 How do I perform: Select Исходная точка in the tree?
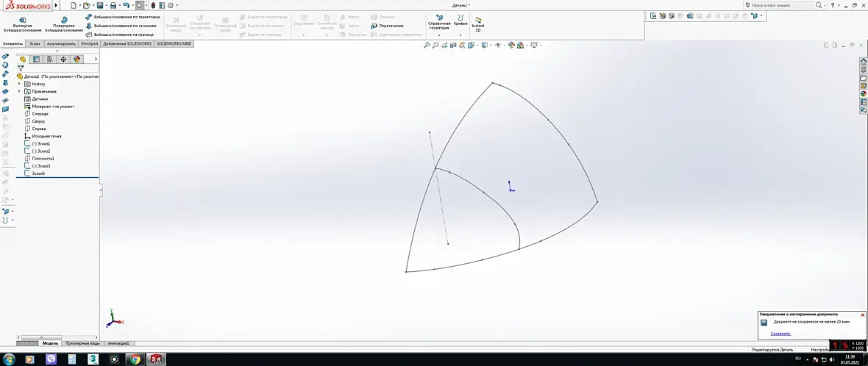coord(43,136)
